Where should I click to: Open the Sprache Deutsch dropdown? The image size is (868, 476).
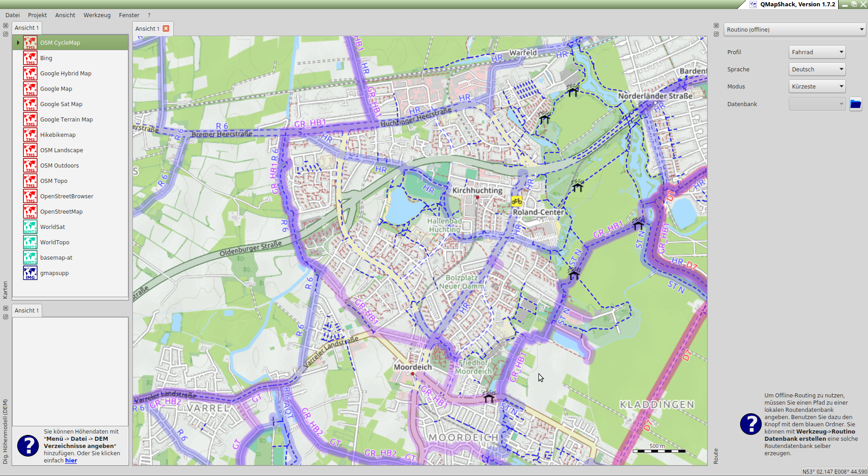click(817, 69)
